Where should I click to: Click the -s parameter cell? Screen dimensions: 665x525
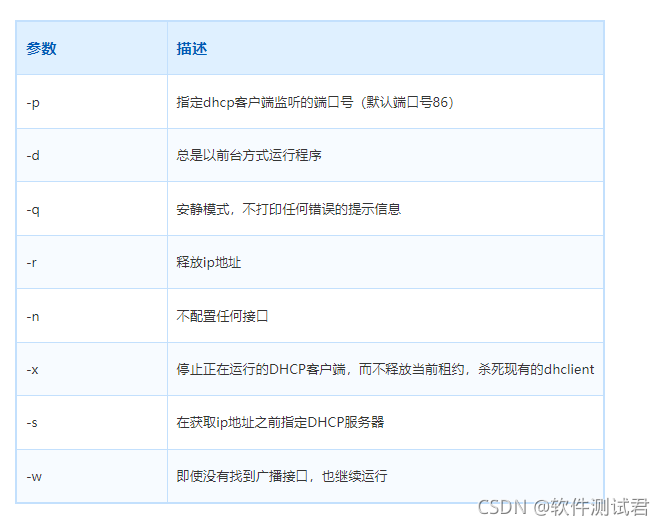click(92, 423)
